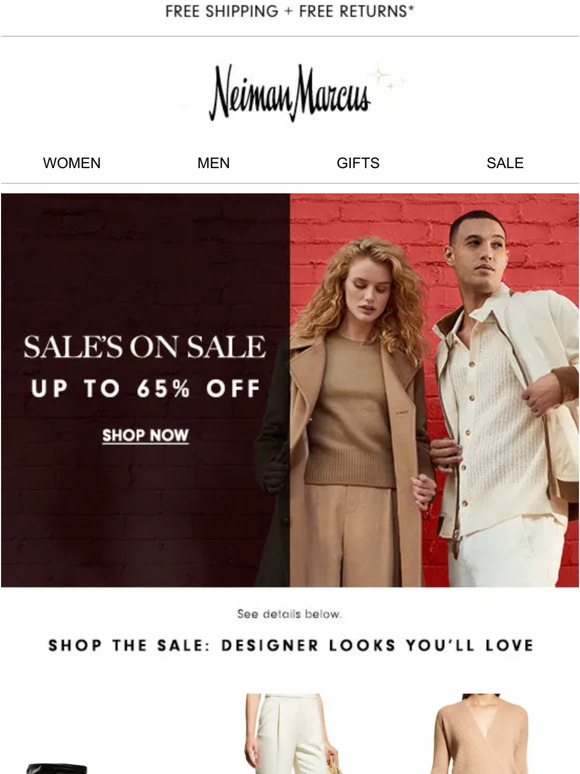Open the MEN category
580x774 pixels.
click(213, 163)
